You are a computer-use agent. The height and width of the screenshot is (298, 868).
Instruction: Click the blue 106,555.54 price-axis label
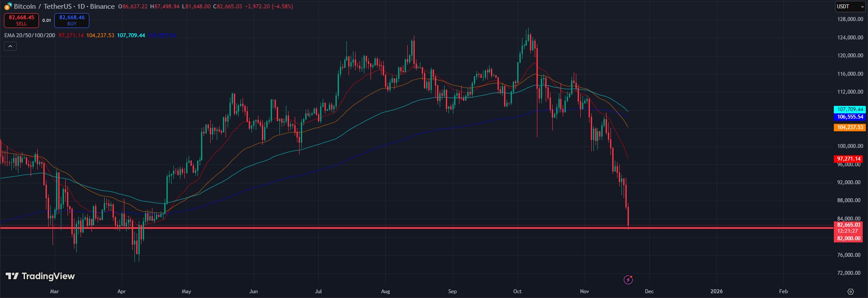pyautogui.click(x=850, y=117)
